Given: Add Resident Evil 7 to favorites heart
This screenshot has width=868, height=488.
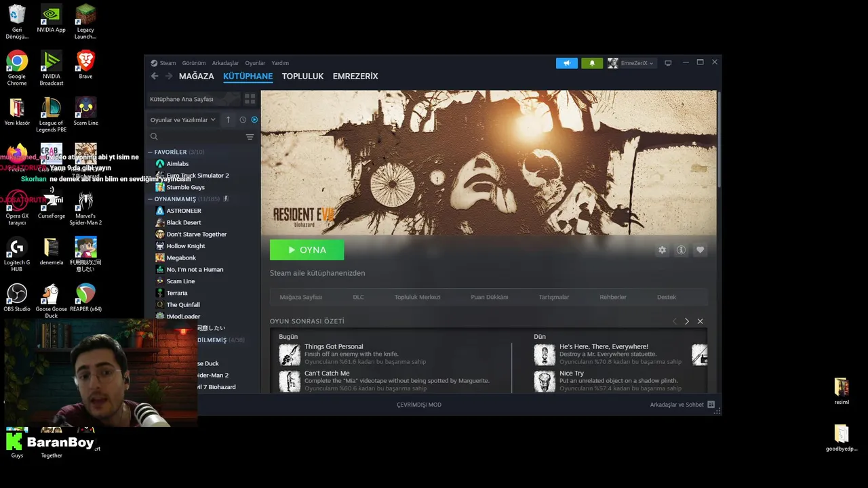Looking at the screenshot, I should [x=700, y=250].
